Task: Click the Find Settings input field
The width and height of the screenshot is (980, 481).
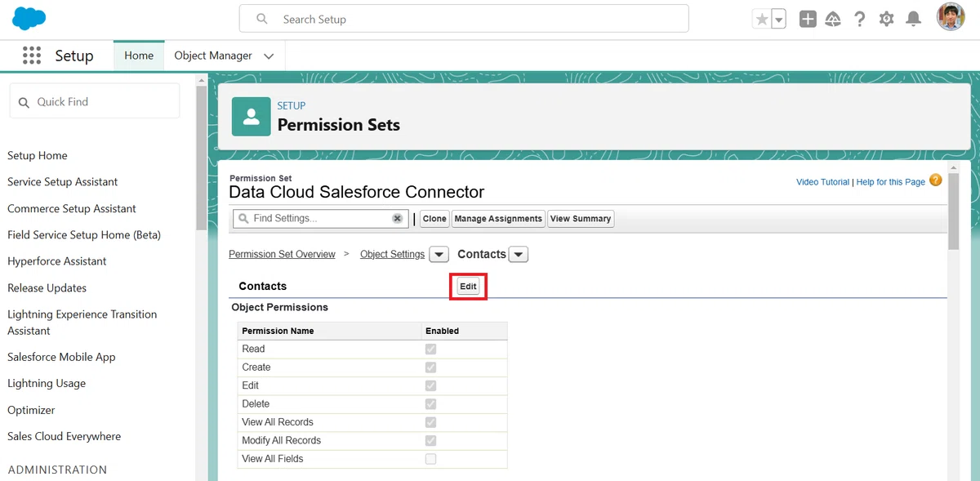Action: click(x=320, y=219)
